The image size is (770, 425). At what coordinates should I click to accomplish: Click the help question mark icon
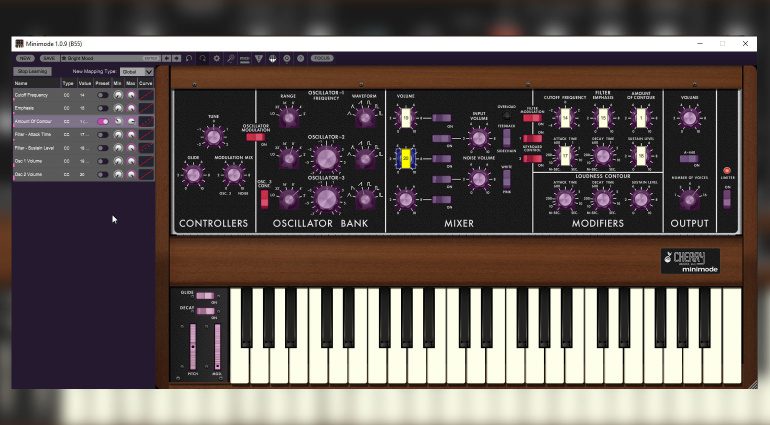[x=301, y=58]
